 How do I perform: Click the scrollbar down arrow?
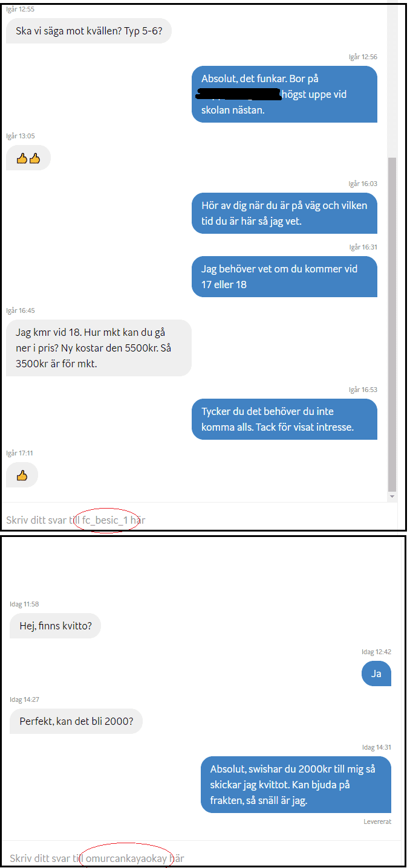click(x=392, y=497)
